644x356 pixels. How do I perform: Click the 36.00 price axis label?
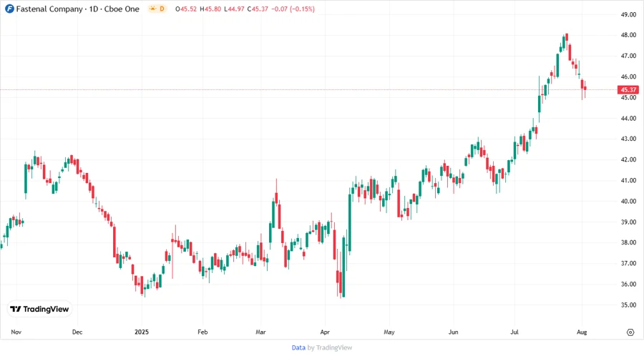[x=628, y=285]
